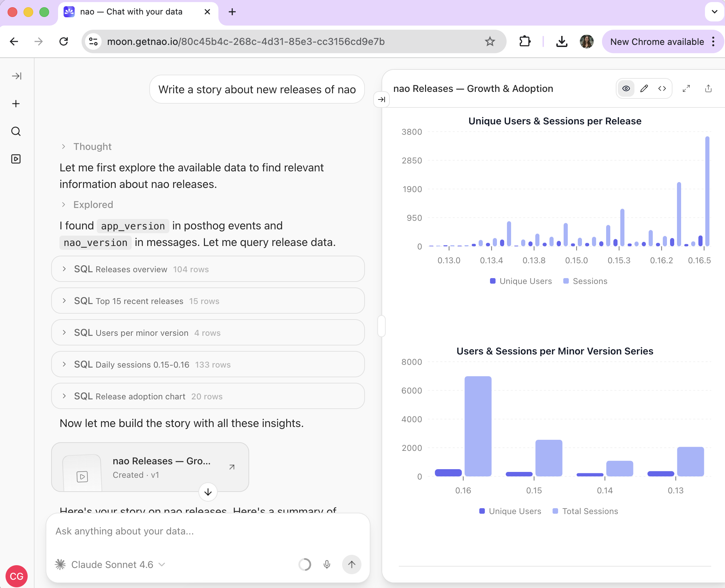Screen dimensions: 725x588
Task: Open the Chrome three-dot menu
Action: [x=713, y=41]
